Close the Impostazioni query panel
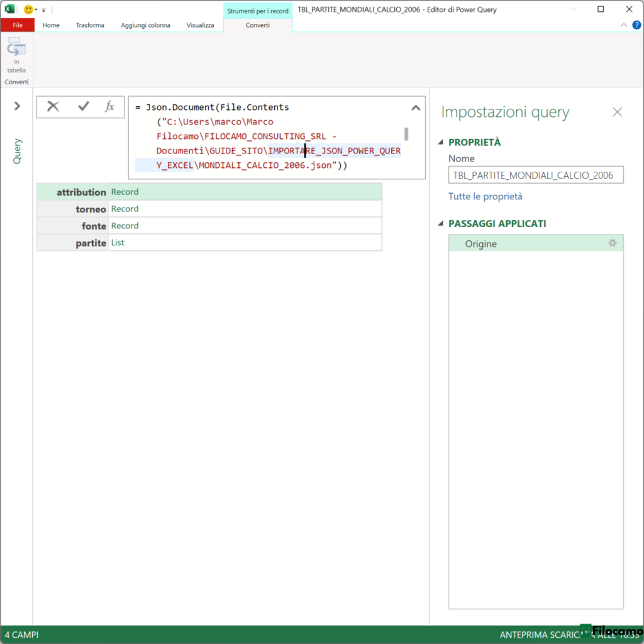 coord(617,112)
